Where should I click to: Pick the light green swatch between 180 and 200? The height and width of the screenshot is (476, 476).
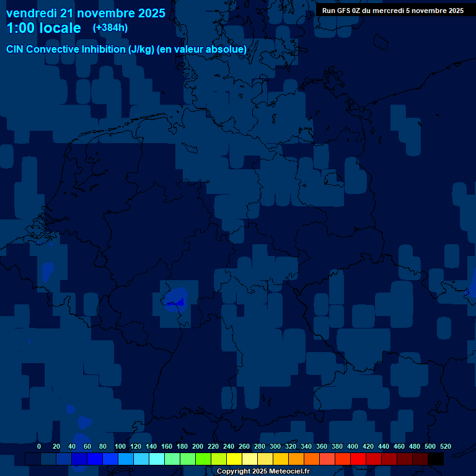point(188,459)
